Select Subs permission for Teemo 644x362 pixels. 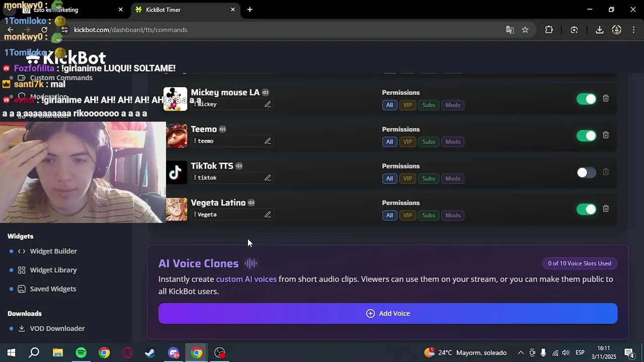[x=429, y=142]
